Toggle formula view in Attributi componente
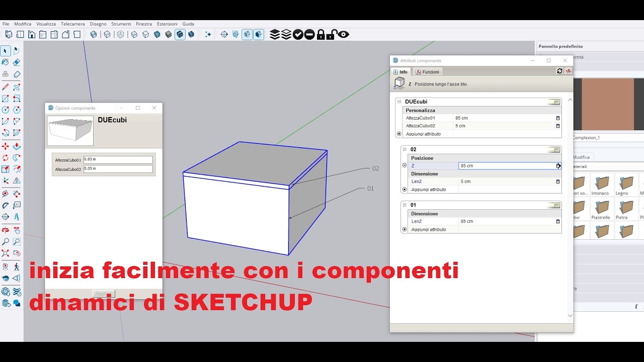The height and width of the screenshot is (362, 644). click(x=569, y=71)
